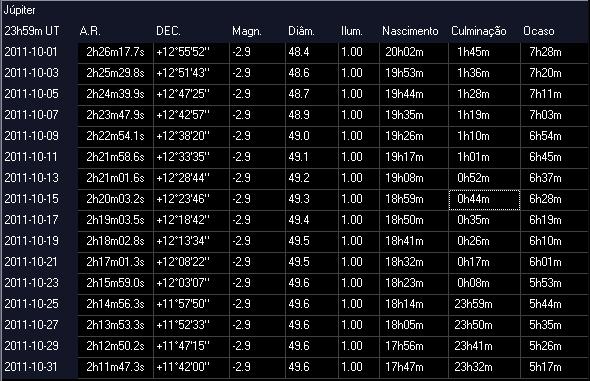Viewport: 590px width, 381px height.
Task: Select the date row 2011-10-23
Action: [32, 283]
